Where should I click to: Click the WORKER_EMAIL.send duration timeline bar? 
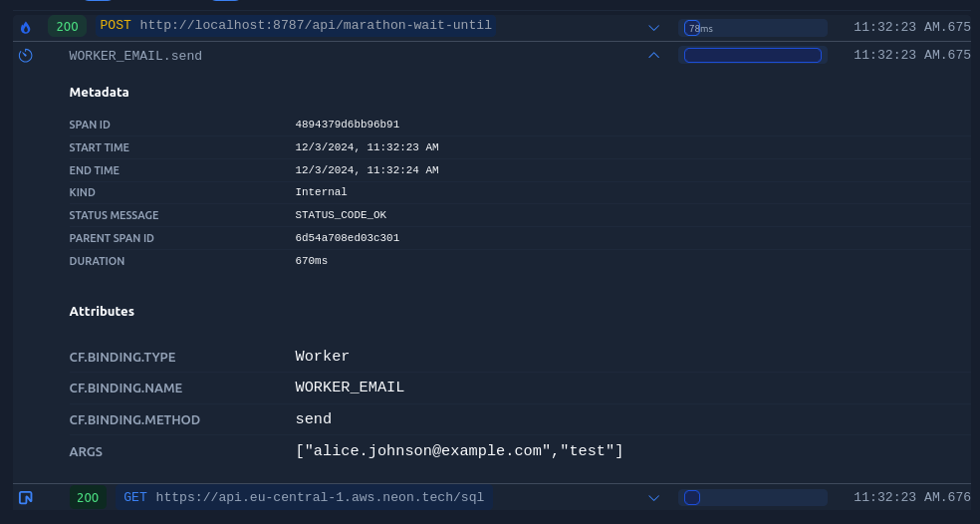pyautogui.click(x=752, y=56)
